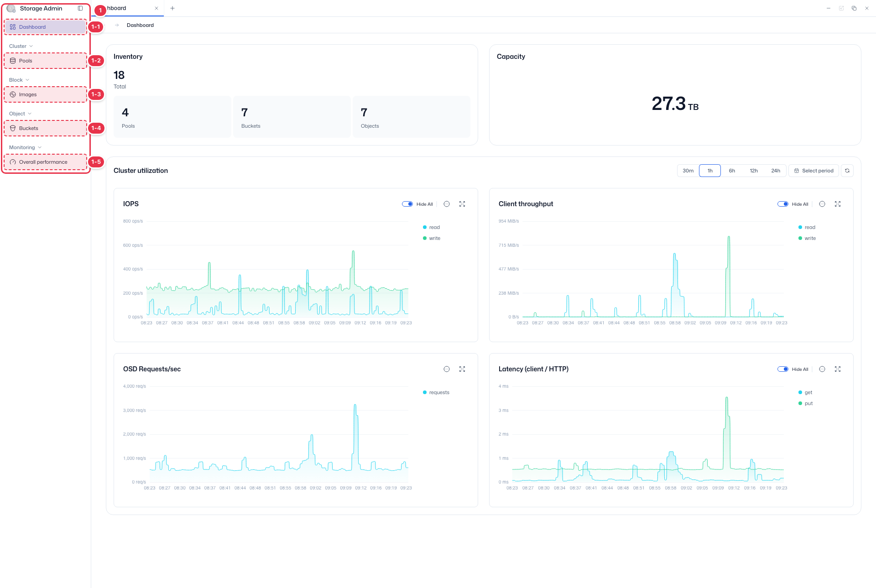Collapse the Block section
The height and width of the screenshot is (588, 876).
pyautogui.click(x=19, y=80)
